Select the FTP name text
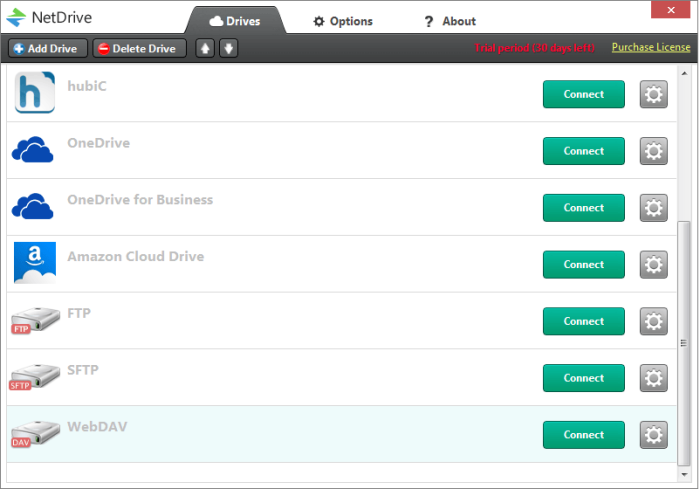 [x=79, y=313]
